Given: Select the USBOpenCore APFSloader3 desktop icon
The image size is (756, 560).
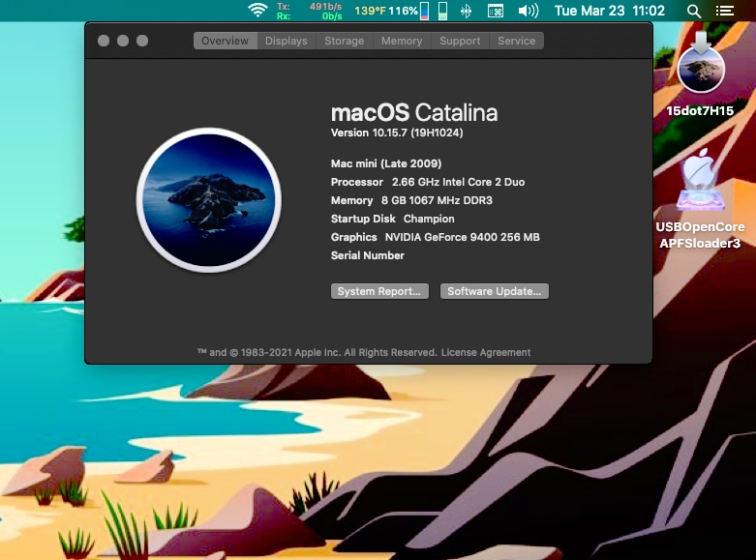Looking at the screenshot, I should (700, 198).
